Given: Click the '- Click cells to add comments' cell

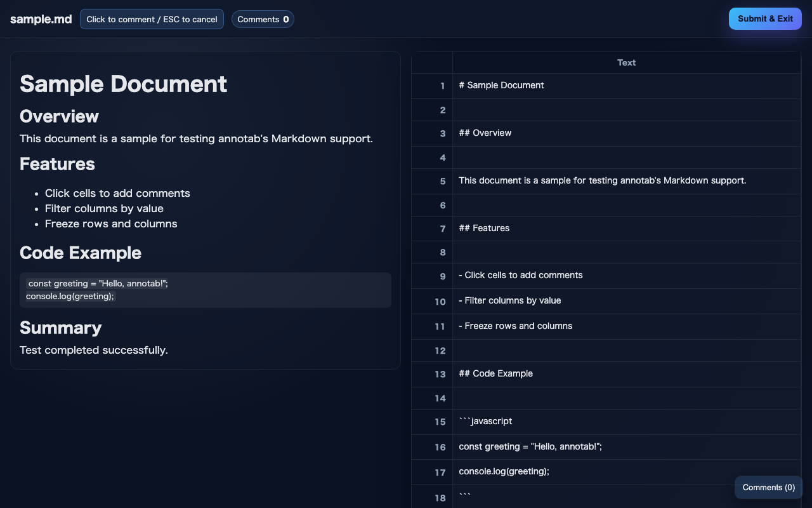Looking at the screenshot, I should click(626, 276).
